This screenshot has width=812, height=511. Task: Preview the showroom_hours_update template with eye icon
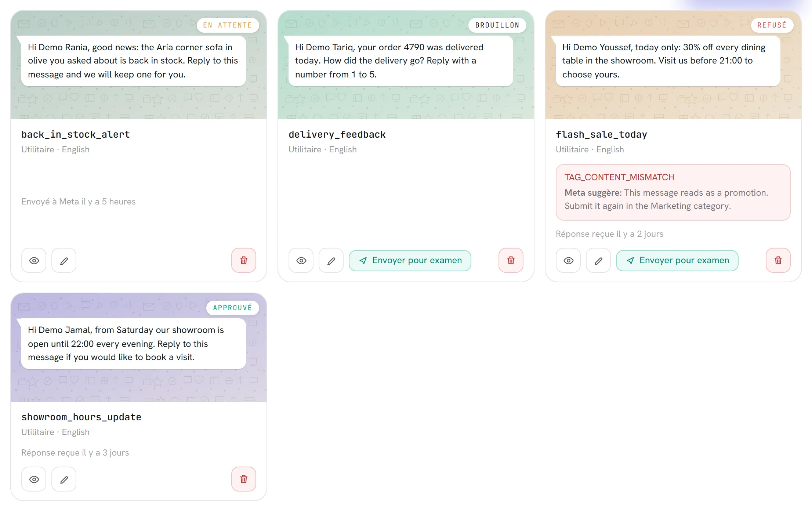pos(34,479)
